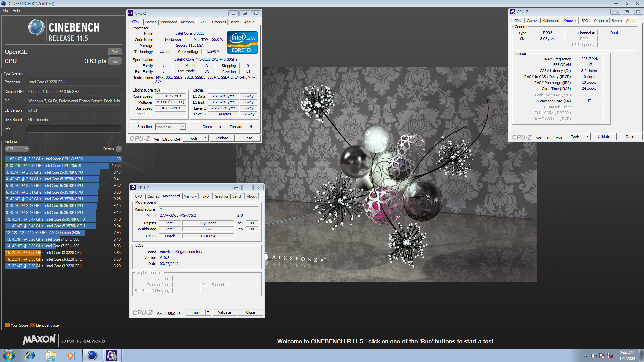Expand Tools dropdown arrow in Memory window
Viewport: 644px width, 362px height.
tap(588, 137)
